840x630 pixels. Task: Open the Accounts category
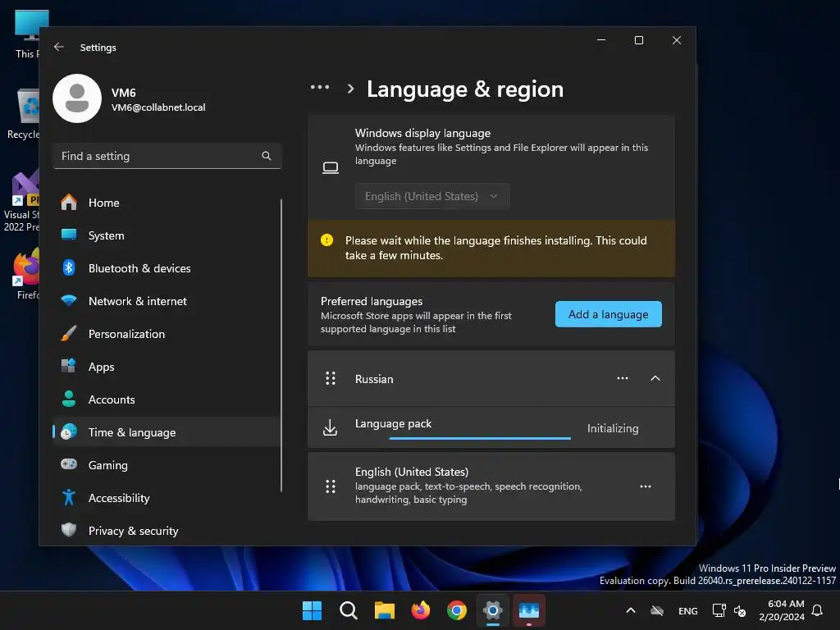click(167, 399)
